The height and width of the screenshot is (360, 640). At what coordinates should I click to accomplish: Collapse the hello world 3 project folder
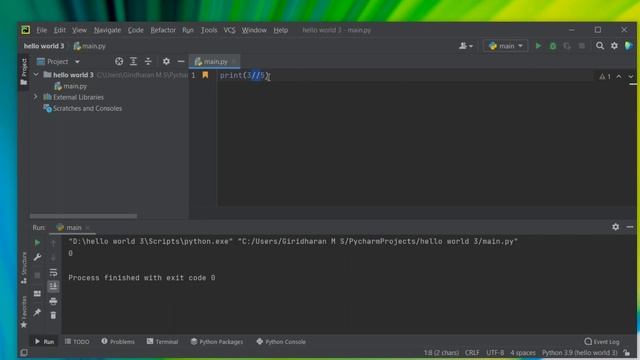[x=36, y=75]
